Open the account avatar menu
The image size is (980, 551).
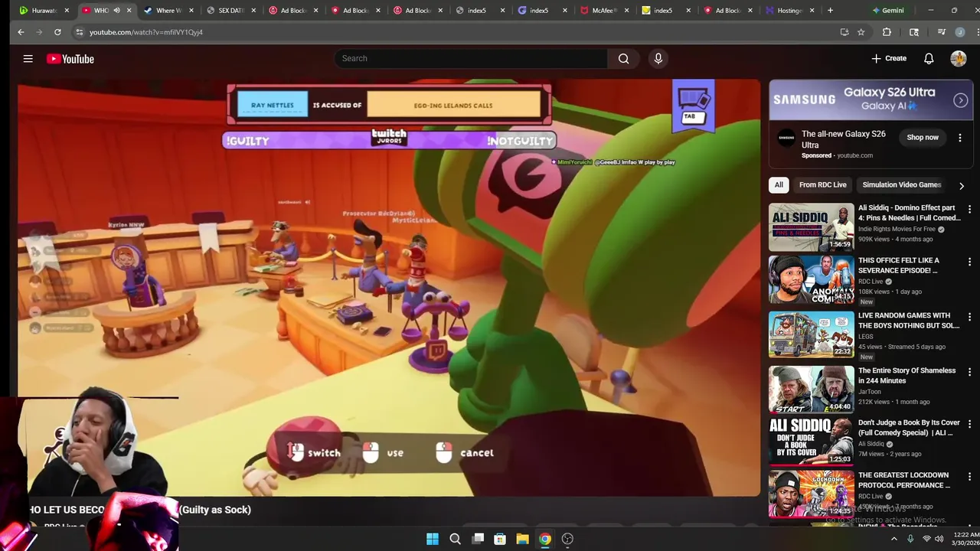pos(959,59)
